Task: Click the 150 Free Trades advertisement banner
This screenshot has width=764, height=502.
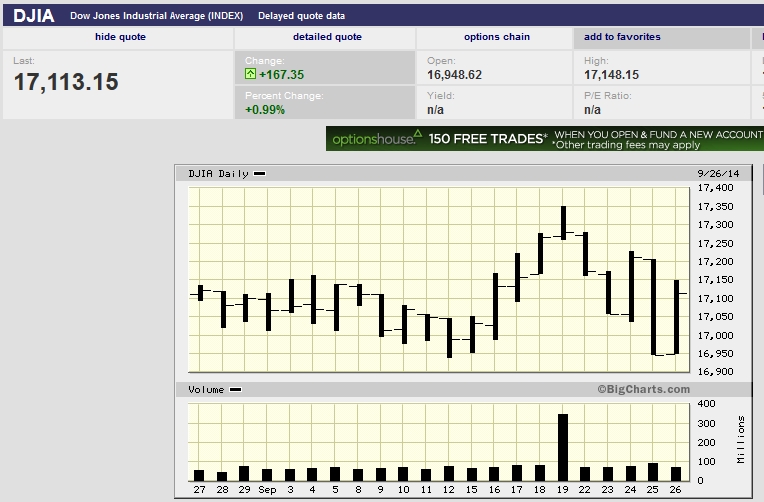Action: pos(545,138)
